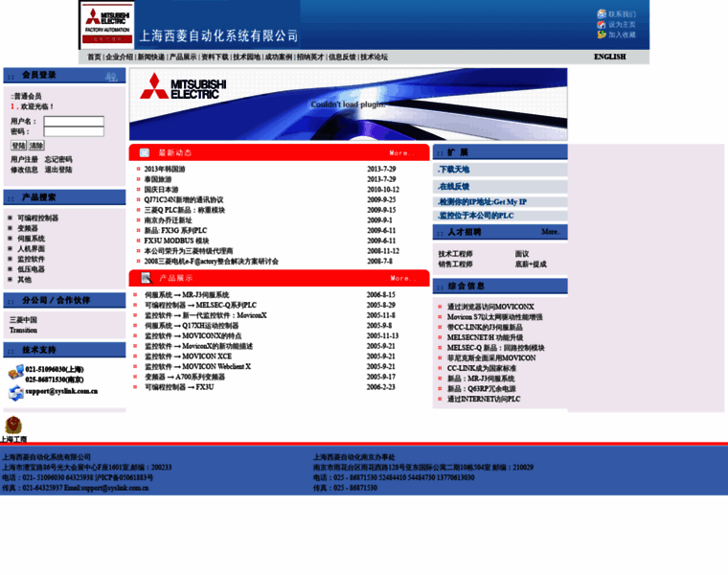Click 检测你的IP地址:Get My IP

pyautogui.click(x=482, y=201)
